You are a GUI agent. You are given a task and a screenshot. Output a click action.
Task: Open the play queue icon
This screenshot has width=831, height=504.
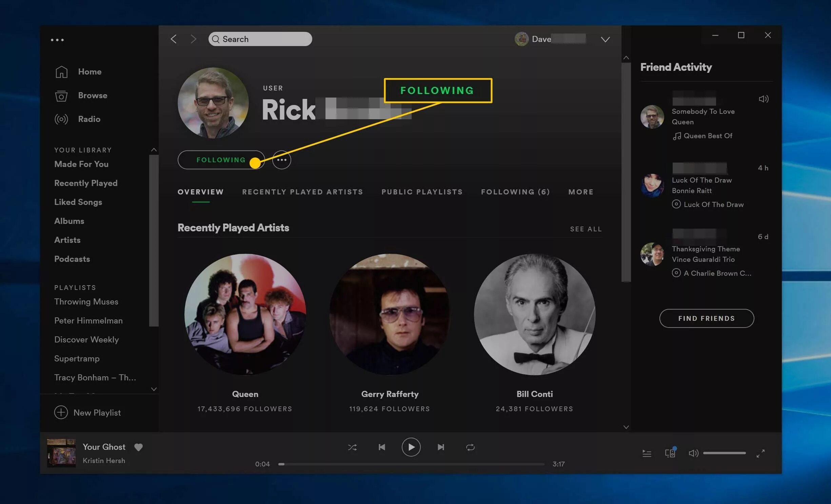pos(647,453)
